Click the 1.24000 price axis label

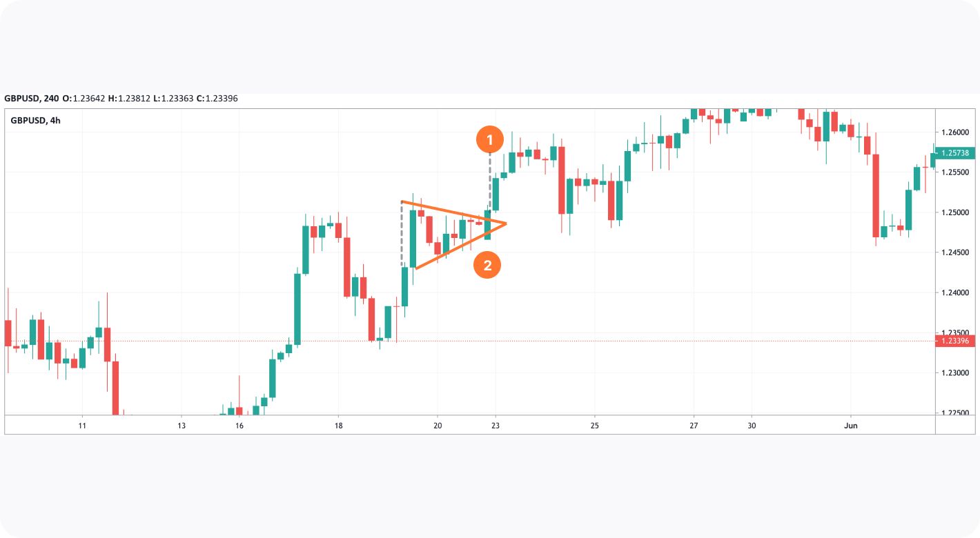[956, 292]
